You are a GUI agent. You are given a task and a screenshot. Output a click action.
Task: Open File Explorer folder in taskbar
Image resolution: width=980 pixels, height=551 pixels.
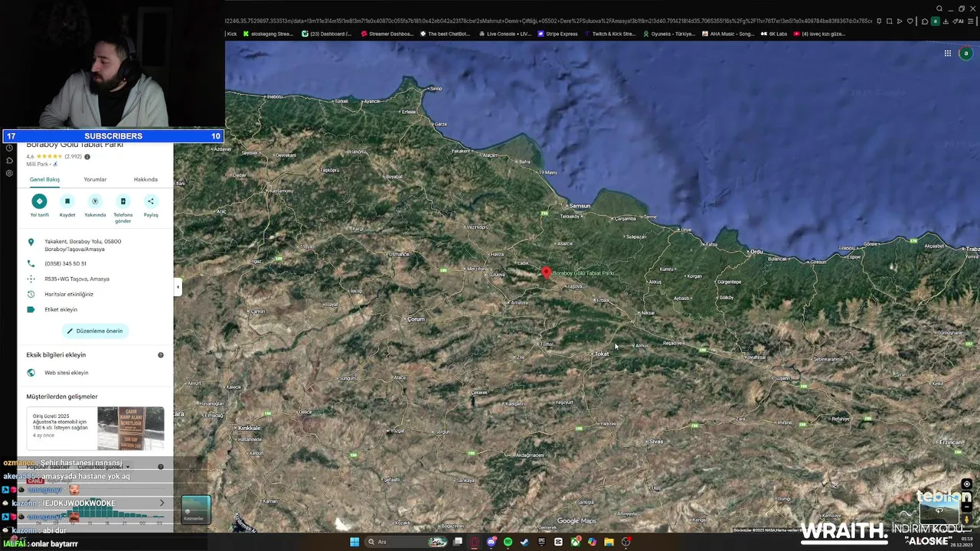(609, 542)
